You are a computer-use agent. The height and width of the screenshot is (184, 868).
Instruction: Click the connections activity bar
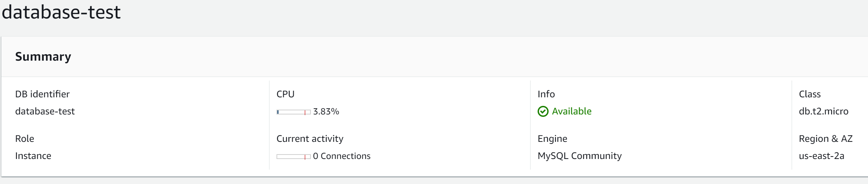(294, 157)
